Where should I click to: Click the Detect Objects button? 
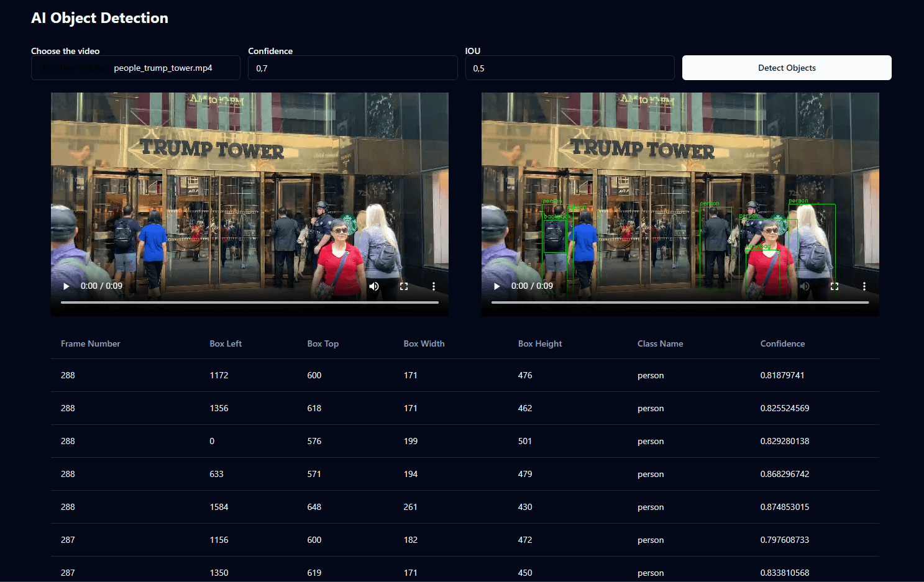point(787,68)
